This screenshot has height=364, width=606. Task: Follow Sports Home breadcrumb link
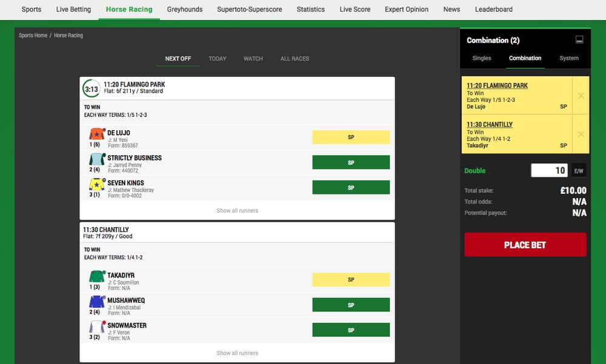coord(33,35)
